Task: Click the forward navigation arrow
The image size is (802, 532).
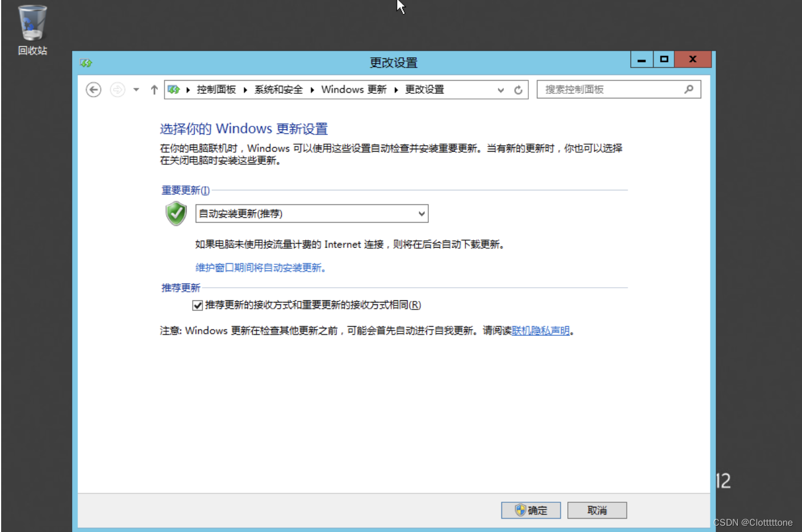Action: pos(117,90)
